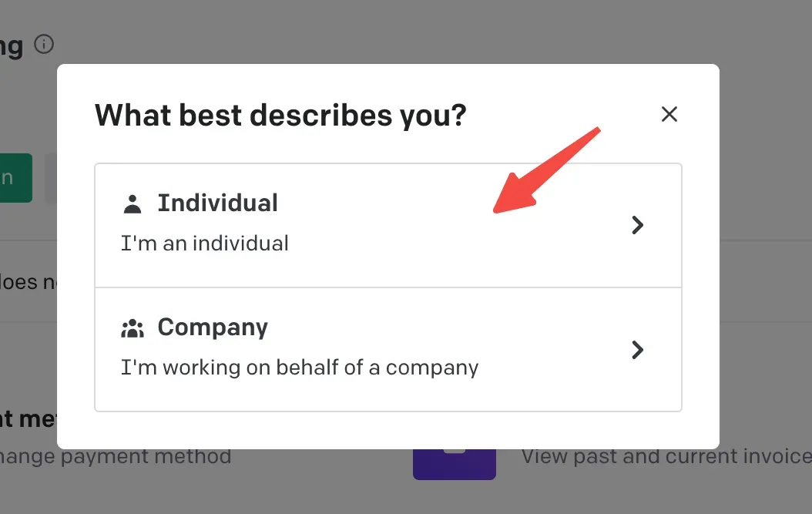Image resolution: width=812 pixels, height=514 pixels.
Task: Click the group people icon beside Company
Action: coord(133,329)
